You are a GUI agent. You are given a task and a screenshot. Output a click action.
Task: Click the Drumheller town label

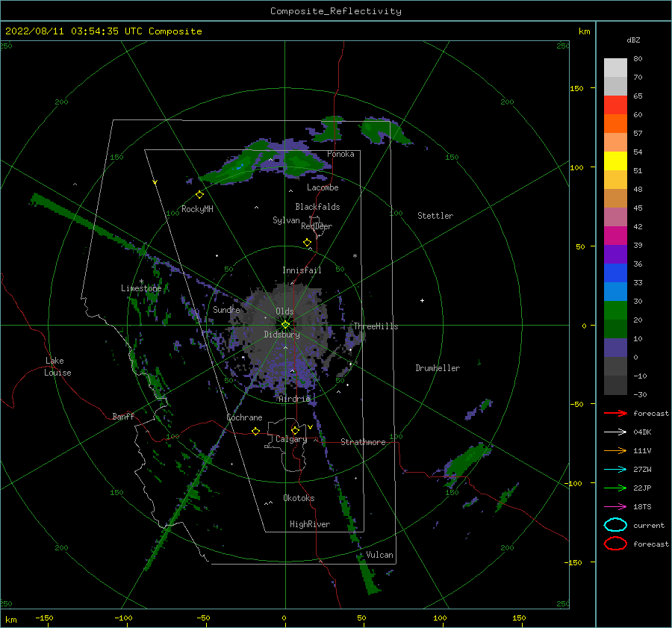438,368
